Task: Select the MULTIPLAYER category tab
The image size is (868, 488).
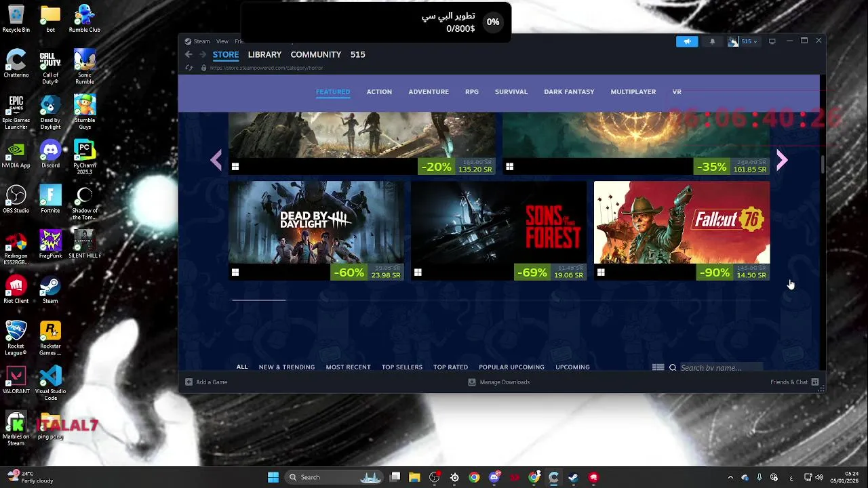Action: [633, 91]
